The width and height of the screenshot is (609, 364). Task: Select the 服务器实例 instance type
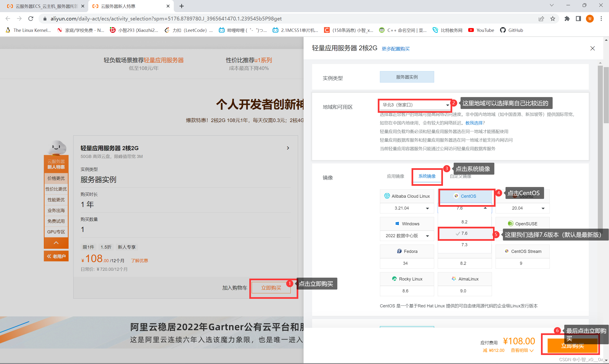tap(407, 77)
